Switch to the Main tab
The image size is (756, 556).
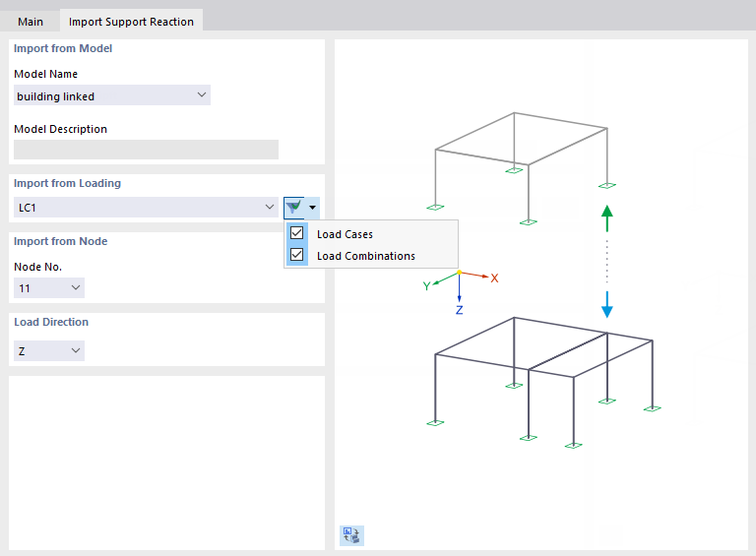[31, 22]
